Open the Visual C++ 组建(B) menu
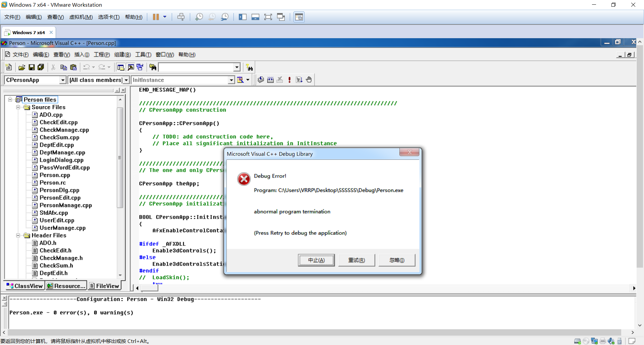This screenshot has width=644, height=345. click(122, 55)
